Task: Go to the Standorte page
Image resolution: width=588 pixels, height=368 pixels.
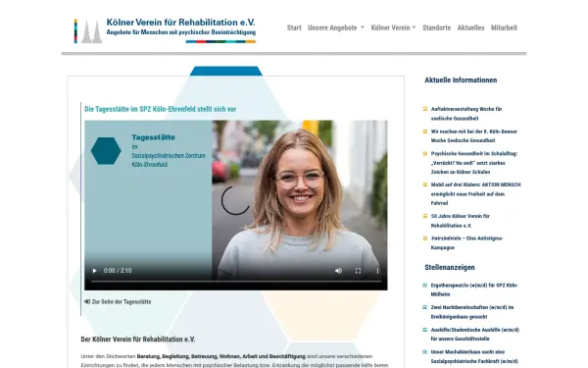Action: (436, 27)
